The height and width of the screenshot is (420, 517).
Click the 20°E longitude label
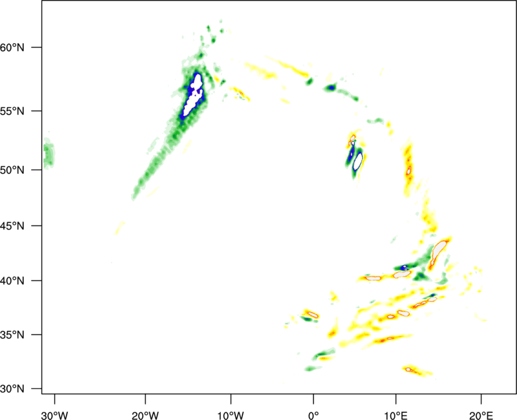481,415
